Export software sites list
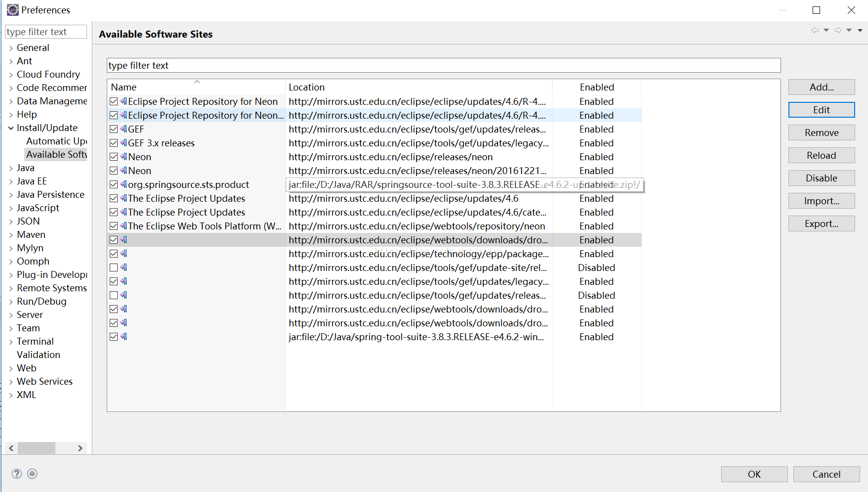The height and width of the screenshot is (492, 868). coord(822,224)
